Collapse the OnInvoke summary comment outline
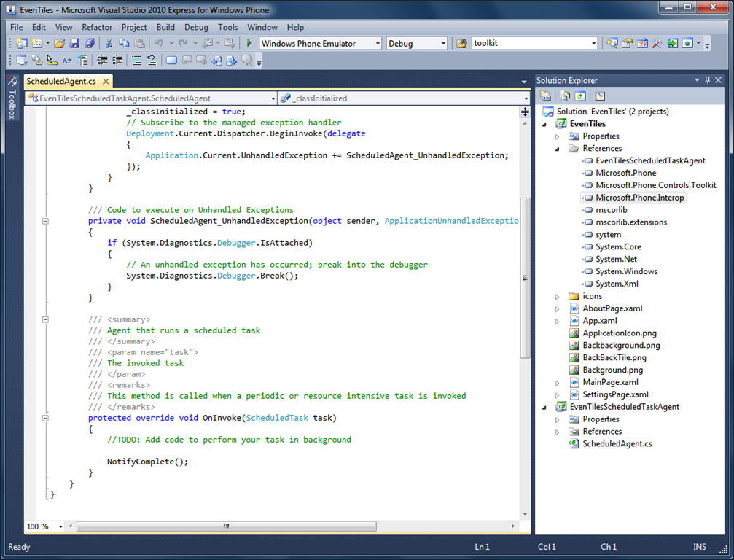 45,319
